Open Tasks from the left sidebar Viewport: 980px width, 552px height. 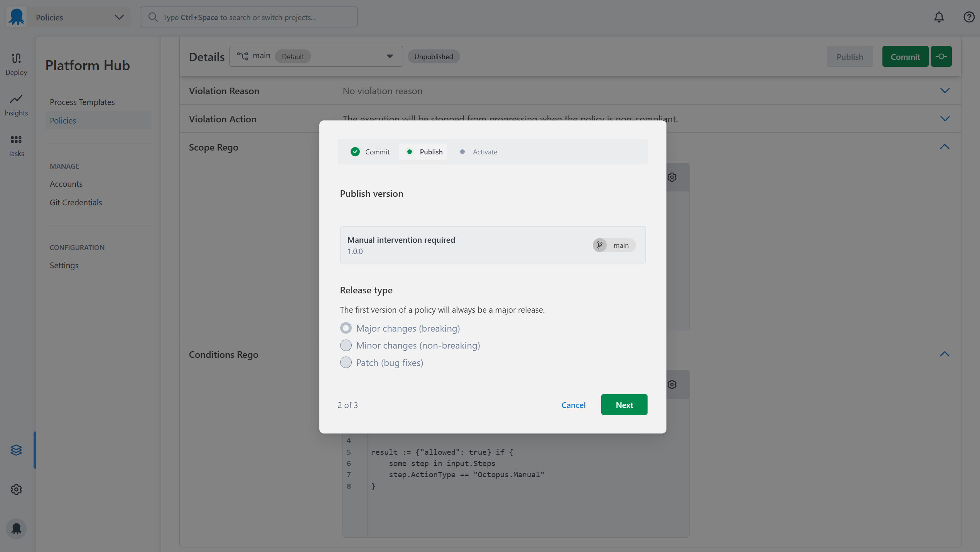click(x=16, y=145)
